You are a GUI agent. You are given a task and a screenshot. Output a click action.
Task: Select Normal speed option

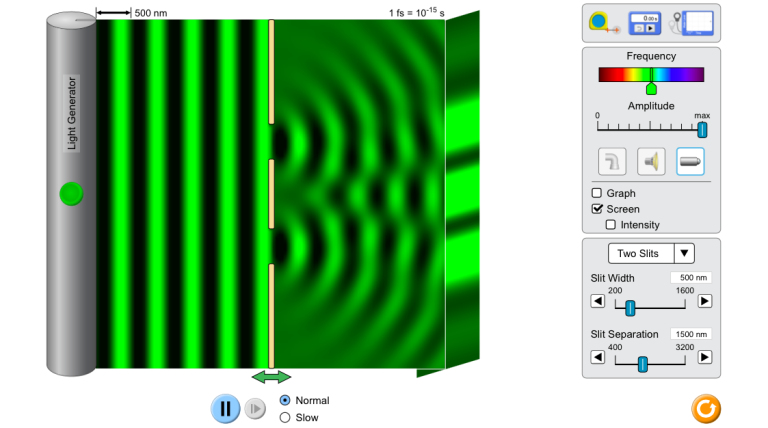pos(285,400)
